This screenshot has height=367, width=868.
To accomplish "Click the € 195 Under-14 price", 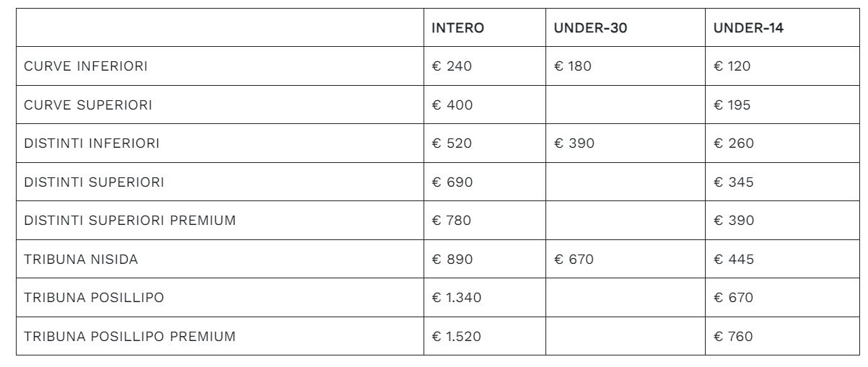I will [x=732, y=105].
